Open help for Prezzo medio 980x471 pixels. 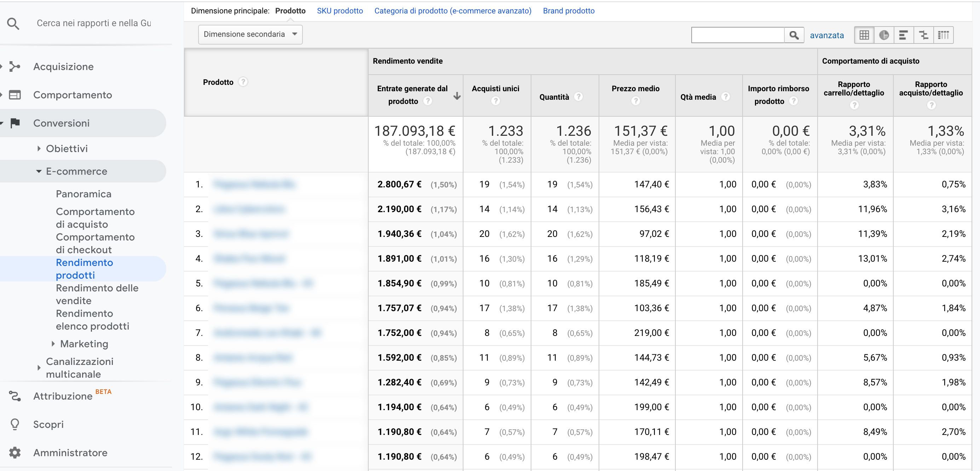tap(635, 101)
